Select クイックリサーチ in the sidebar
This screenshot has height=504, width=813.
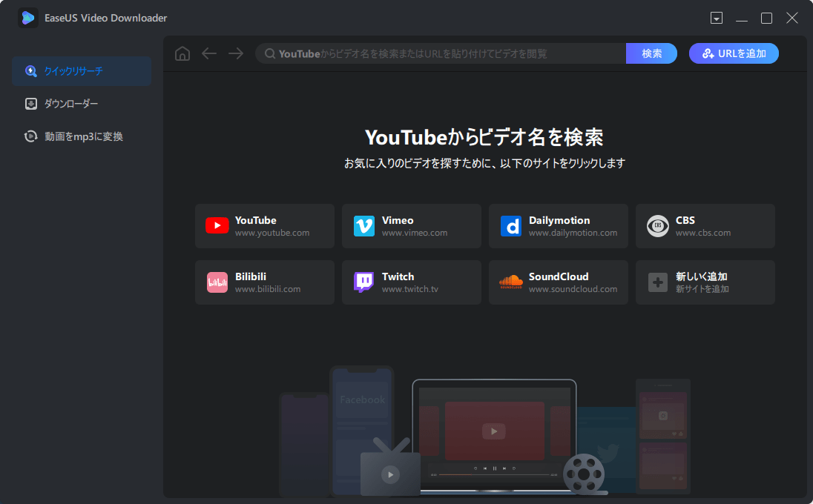point(82,70)
